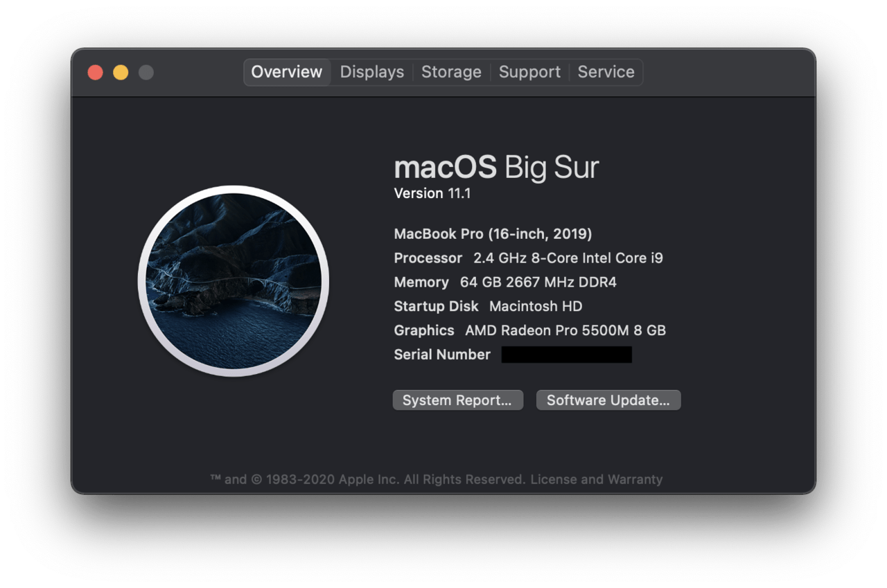Click the 2.4 GHz 8-Core Intel Core i9 value
Viewport: 887px width, 588px height.
tap(568, 258)
